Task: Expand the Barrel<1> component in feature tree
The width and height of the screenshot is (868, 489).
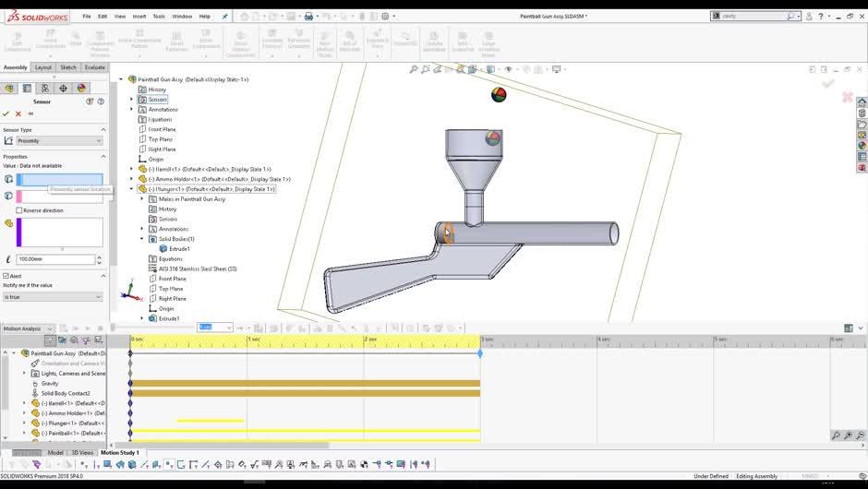Action: 132,169
